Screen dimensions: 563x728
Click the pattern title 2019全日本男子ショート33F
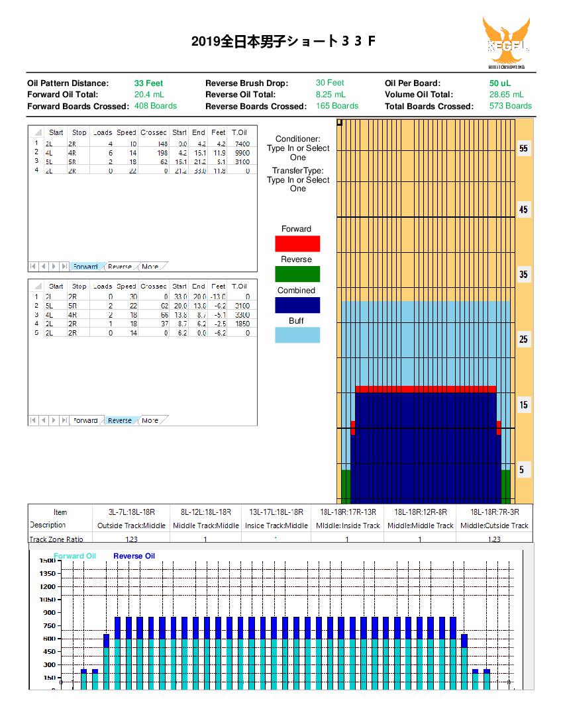(283, 41)
